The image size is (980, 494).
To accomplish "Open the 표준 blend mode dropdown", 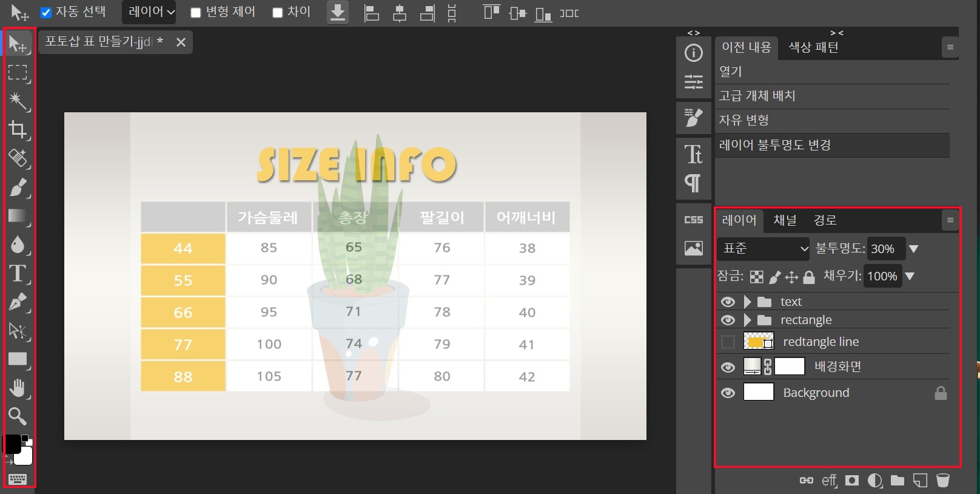I will coord(764,249).
